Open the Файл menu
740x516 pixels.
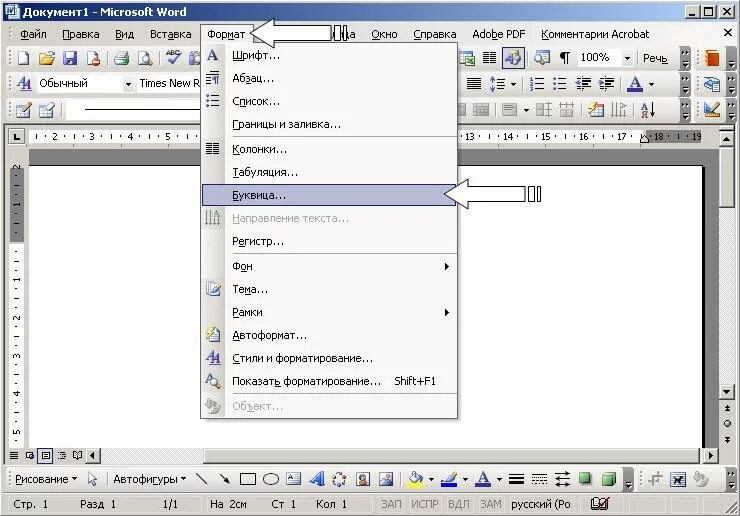point(33,34)
